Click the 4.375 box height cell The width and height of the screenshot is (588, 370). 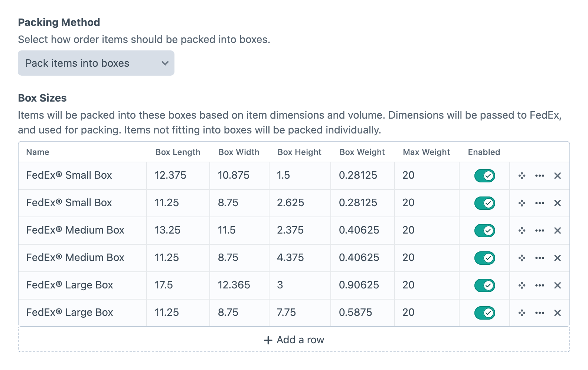[300, 258]
